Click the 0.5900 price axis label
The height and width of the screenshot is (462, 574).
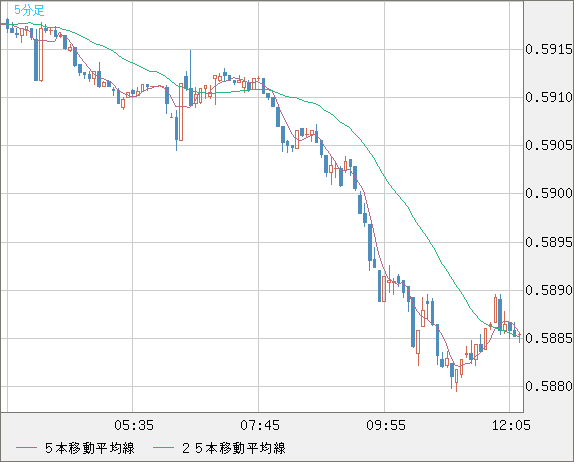tap(549, 193)
